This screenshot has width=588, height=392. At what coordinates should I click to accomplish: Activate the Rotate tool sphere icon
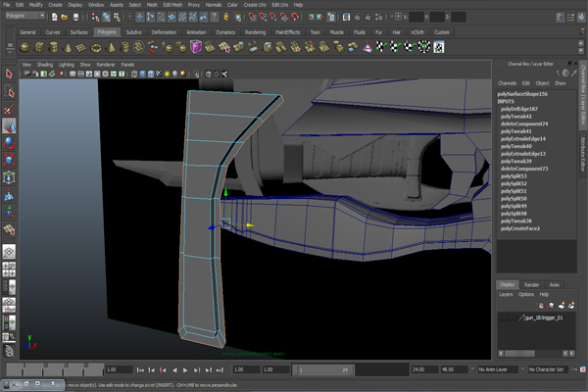[9, 143]
